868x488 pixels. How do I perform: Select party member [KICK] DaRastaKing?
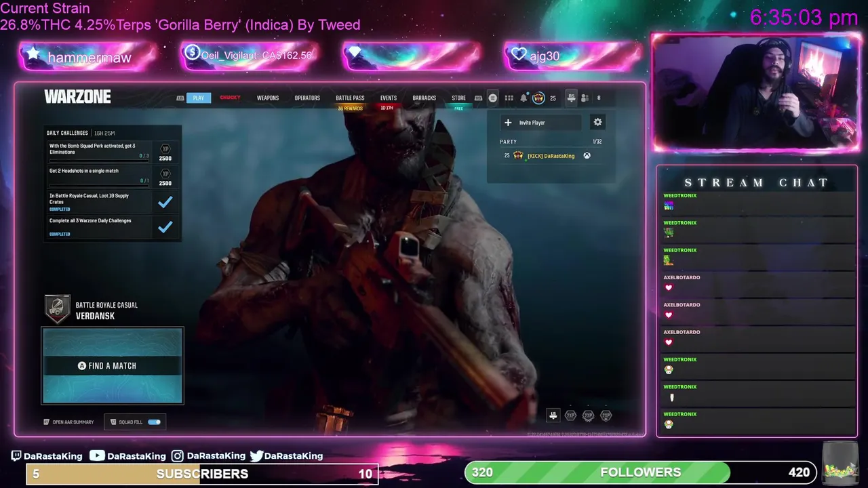click(x=551, y=156)
